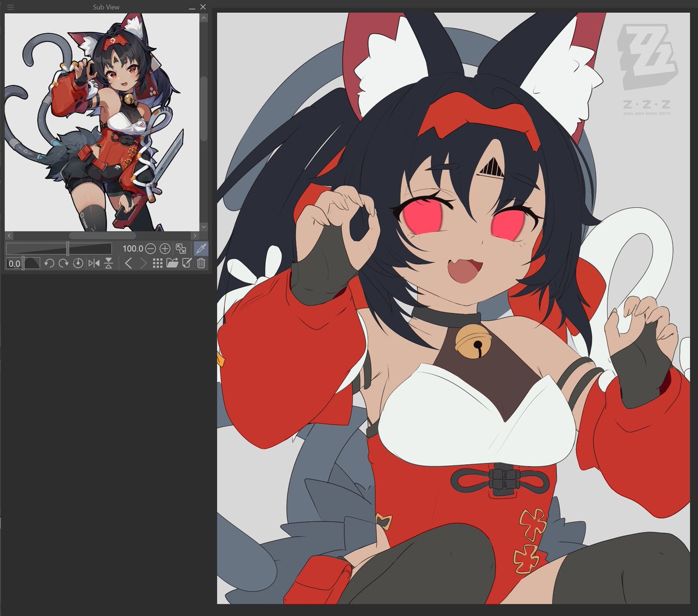Click the scroll right arrow in Sub View
The image size is (698, 616).
point(195,236)
